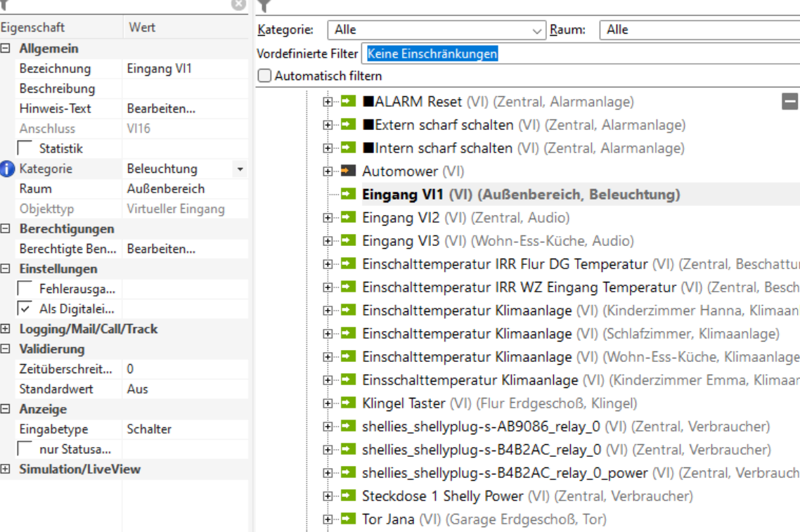Select Steckdose 1 Shelly Power row
800x532 pixels.
point(527,496)
